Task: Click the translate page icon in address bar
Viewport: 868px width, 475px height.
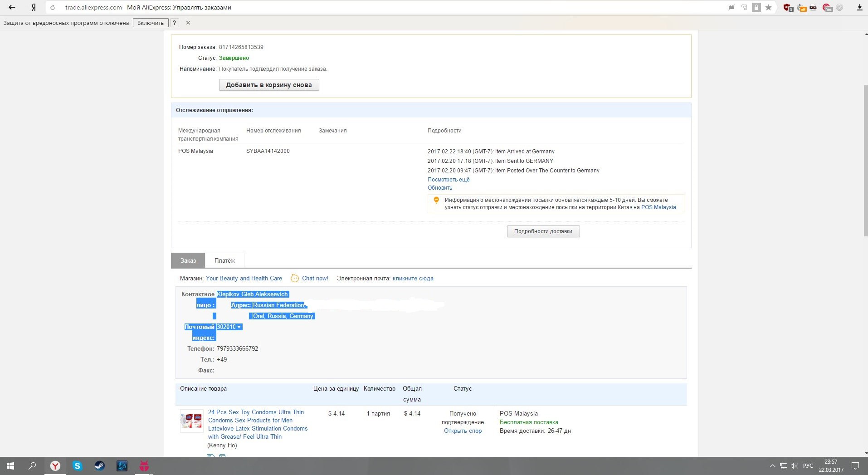Action: pos(744,7)
